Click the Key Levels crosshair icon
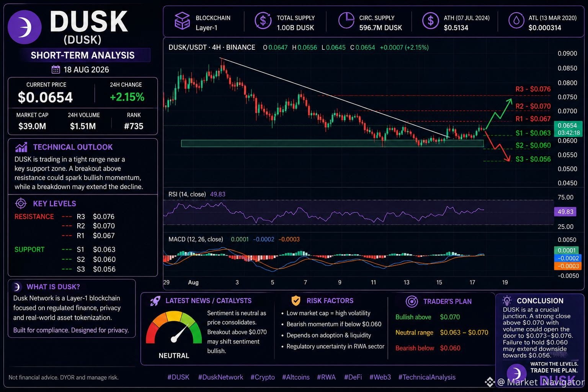This screenshot has width=588, height=392. (21, 203)
